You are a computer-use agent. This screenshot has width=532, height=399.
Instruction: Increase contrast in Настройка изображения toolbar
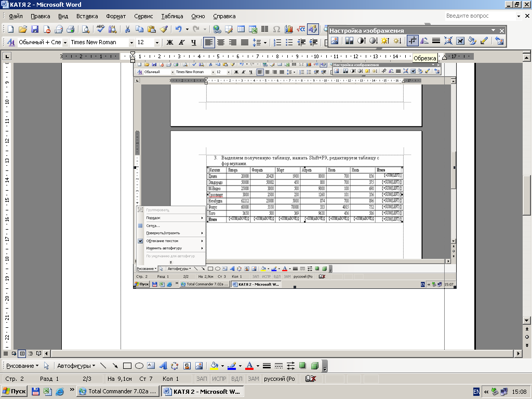pyautogui.click(x=362, y=41)
